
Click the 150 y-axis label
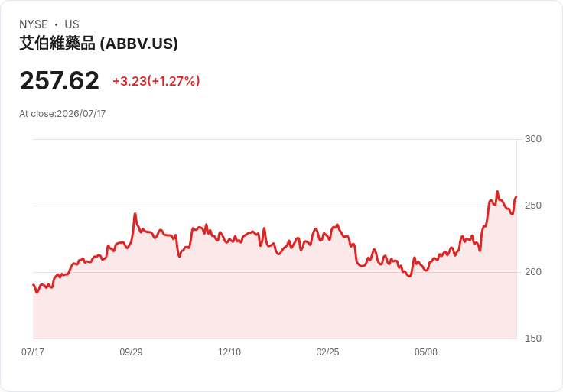pos(533,339)
